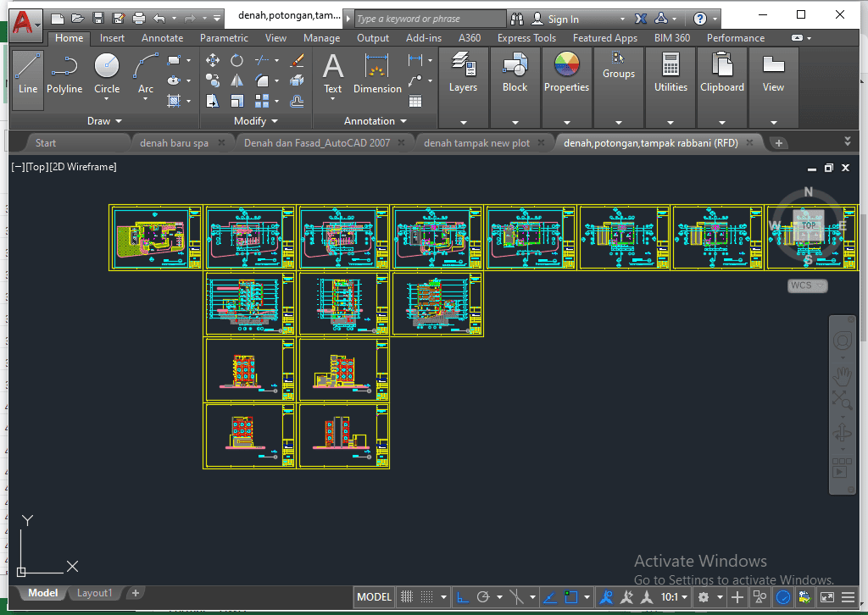868x615 pixels.
Task: Click the keyword search input field
Action: click(x=428, y=19)
